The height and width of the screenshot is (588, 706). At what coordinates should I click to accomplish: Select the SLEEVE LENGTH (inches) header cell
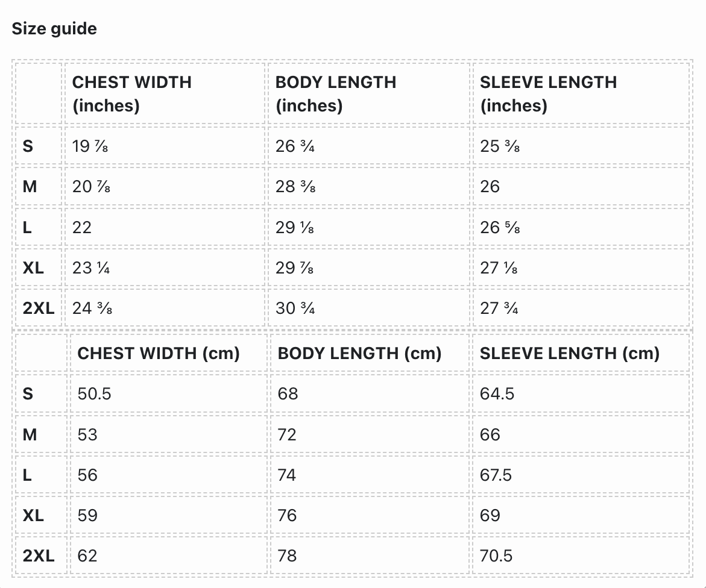(x=548, y=93)
